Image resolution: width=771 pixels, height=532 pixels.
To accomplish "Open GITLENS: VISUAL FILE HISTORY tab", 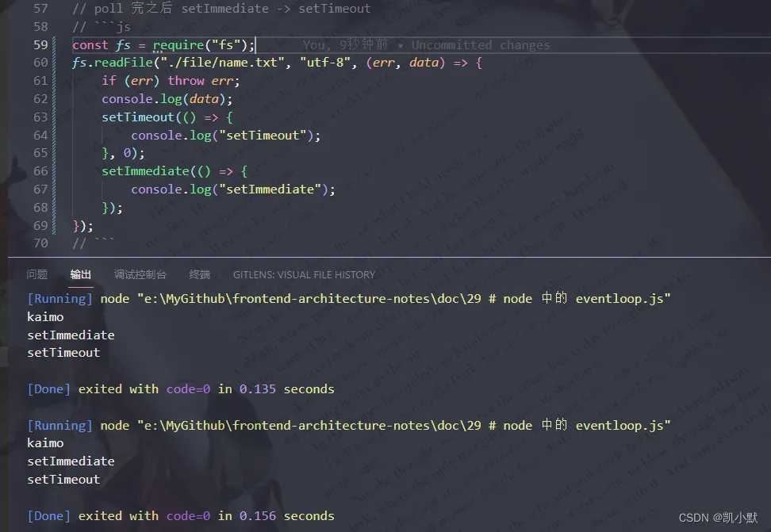I will (x=304, y=274).
